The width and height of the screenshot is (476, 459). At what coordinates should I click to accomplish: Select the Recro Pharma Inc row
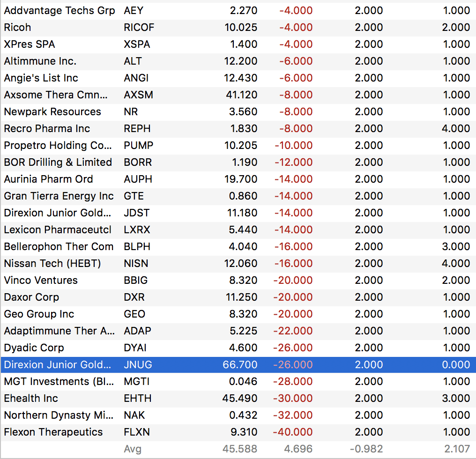(238, 129)
